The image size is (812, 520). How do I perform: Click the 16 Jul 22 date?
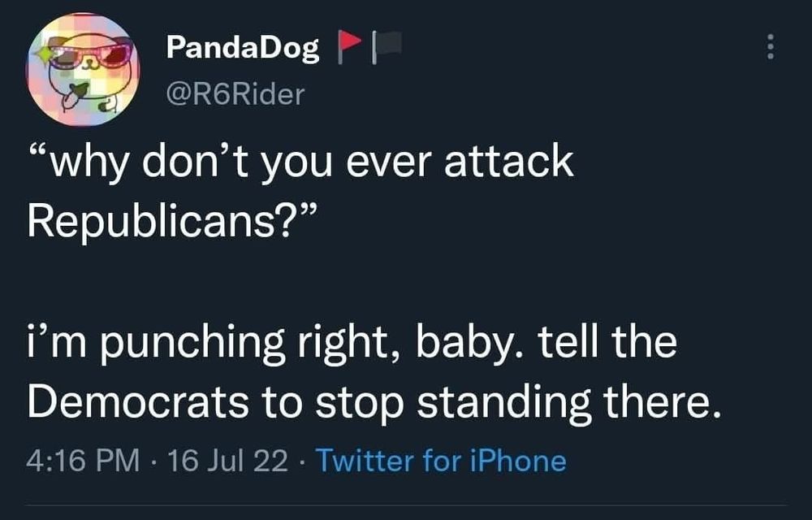click(x=228, y=461)
